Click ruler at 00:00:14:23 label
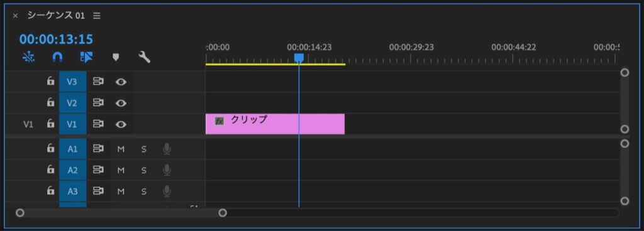The height and width of the screenshot is (231, 644). click(x=309, y=48)
